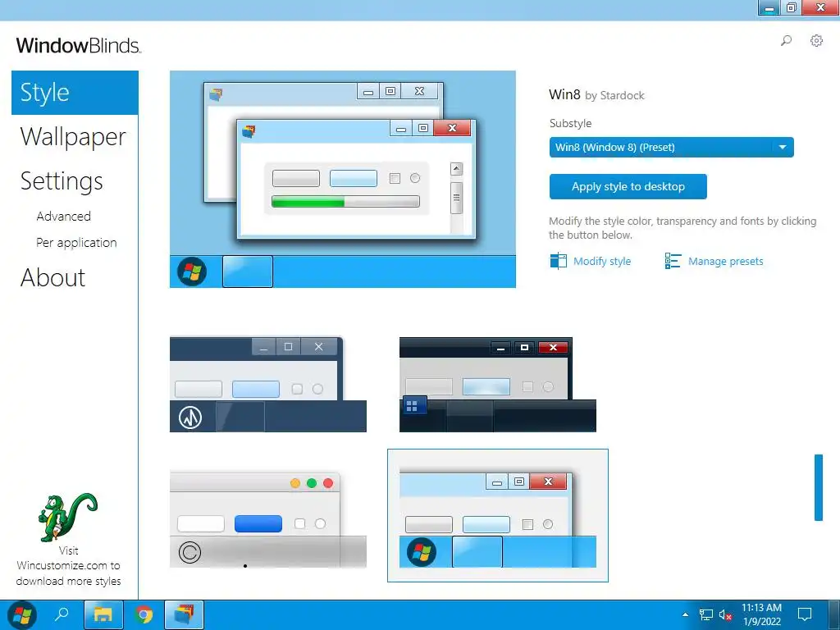Show hidden tray icons arrow
The height and width of the screenshot is (630, 840).
[685, 614]
